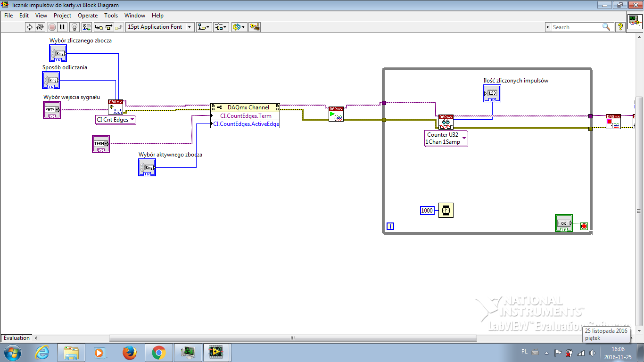The image size is (644, 362).
Task: Open the 15pt Application Font dropdown
Action: pos(160,27)
